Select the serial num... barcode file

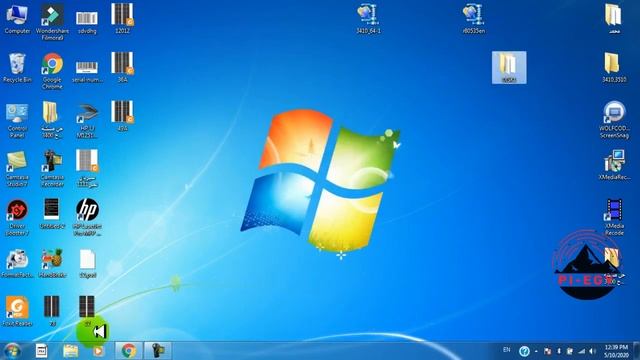(87, 71)
